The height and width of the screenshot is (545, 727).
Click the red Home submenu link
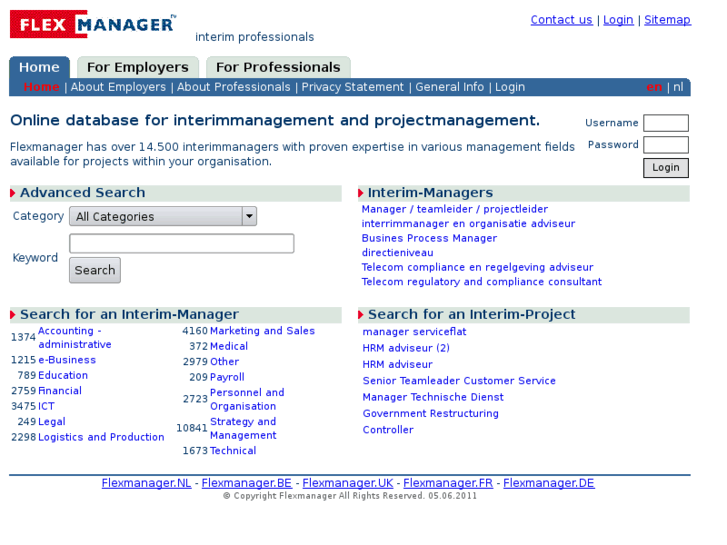[x=41, y=87]
